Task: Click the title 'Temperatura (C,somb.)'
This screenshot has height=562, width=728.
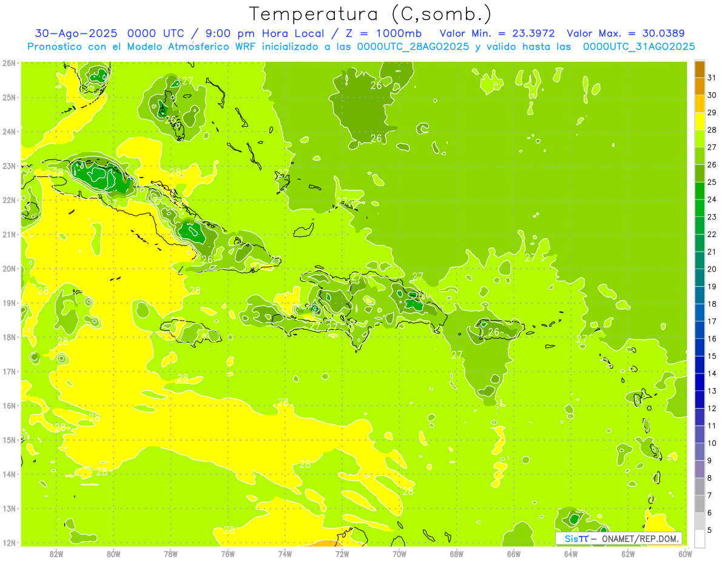Action: click(x=371, y=14)
